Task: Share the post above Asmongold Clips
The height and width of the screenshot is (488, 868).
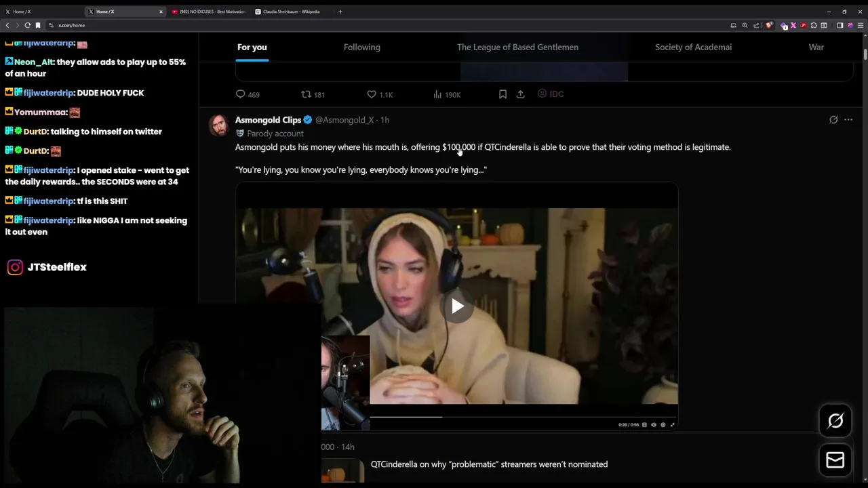Action: pos(520,94)
